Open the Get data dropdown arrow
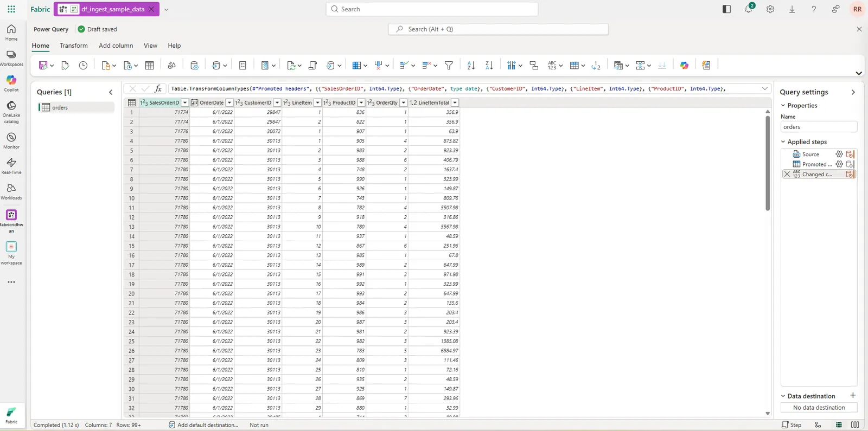The width and height of the screenshot is (868, 431). coord(114,66)
